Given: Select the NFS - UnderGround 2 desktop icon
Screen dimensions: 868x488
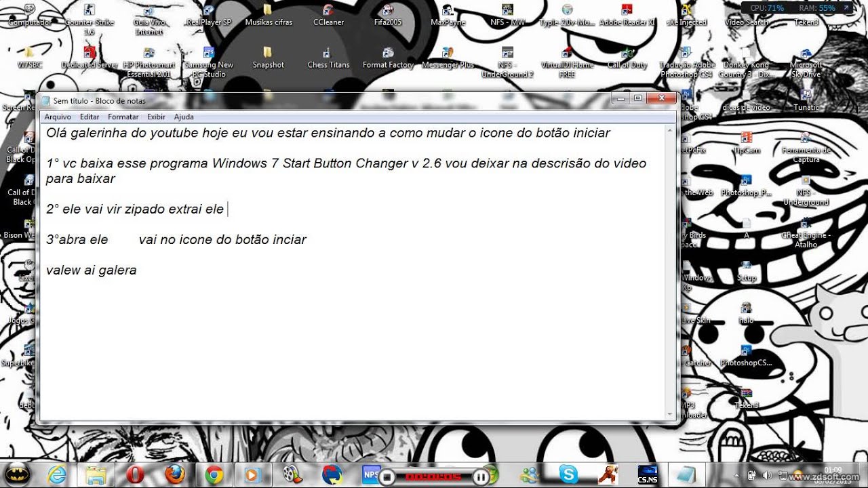Looking at the screenshot, I should pos(507,62).
